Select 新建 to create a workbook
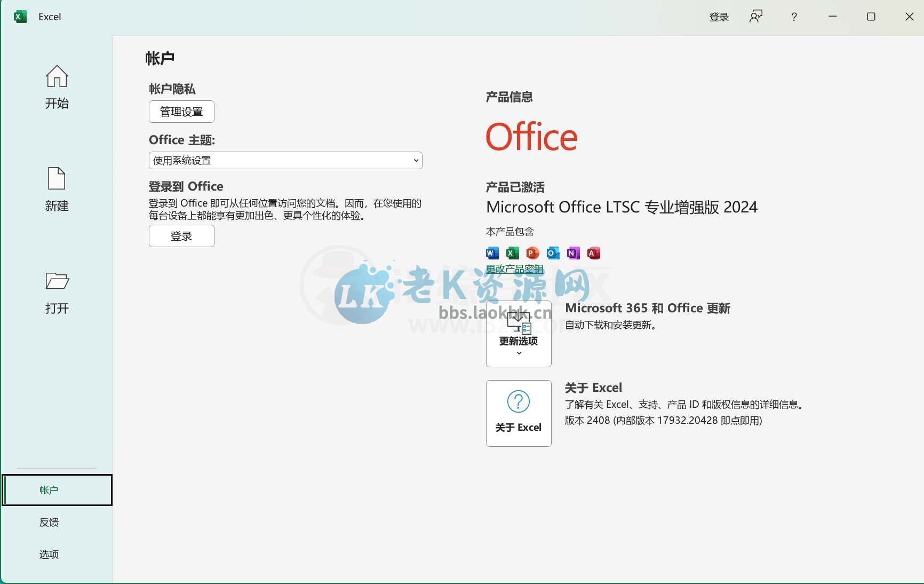The height and width of the screenshot is (584, 924). point(57,190)
